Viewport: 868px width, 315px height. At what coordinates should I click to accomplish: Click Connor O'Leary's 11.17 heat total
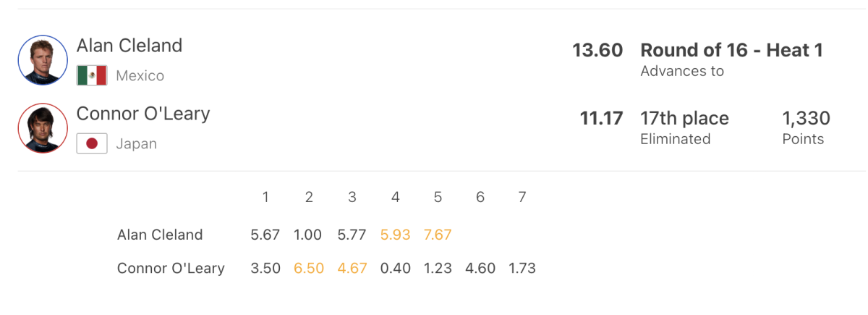tap(601, 118)
